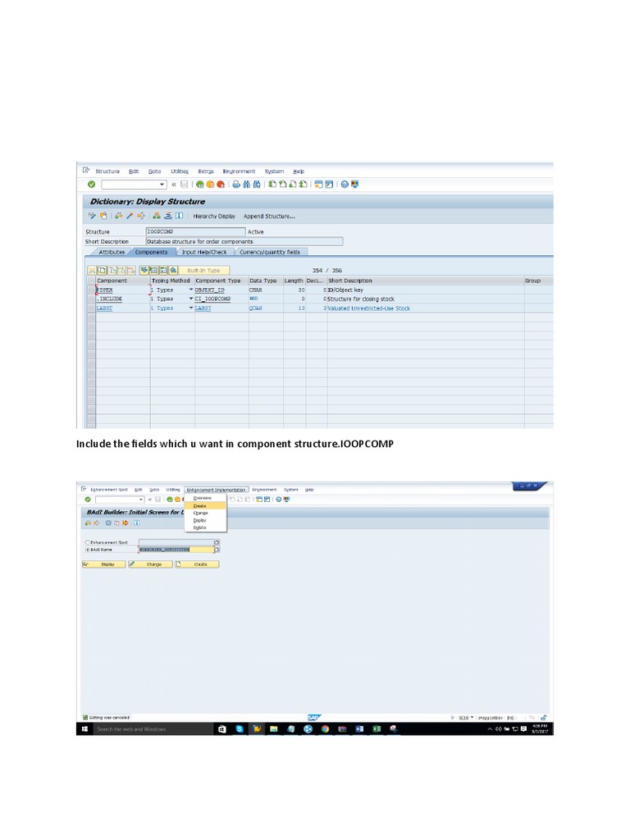Click the Information icon in BAdI Builder toolbar
This screenshot has height=840, width=630.
137,523
